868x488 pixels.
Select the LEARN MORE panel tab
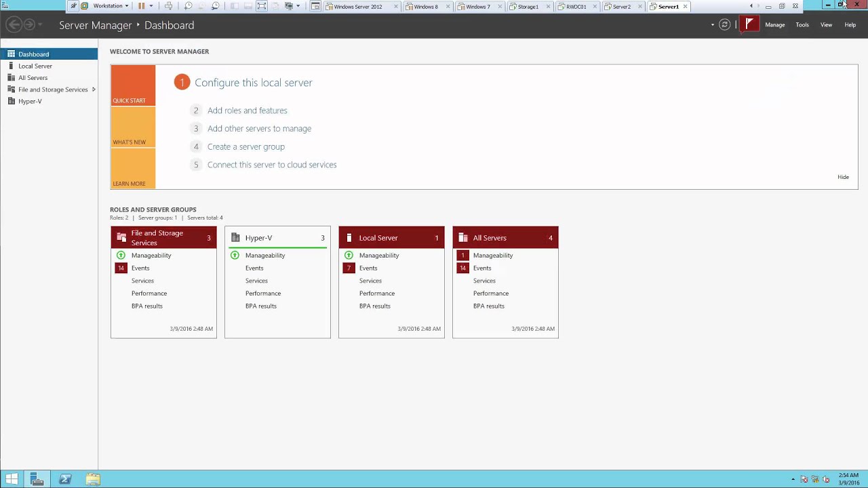(x=133, y=168)
